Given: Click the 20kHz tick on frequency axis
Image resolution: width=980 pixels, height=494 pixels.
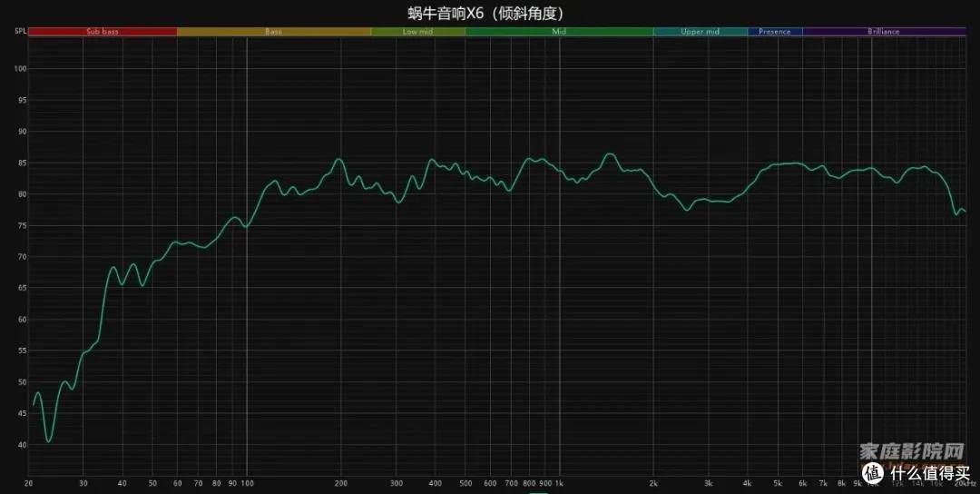Looking at the screenshot, I should [965, 483].
